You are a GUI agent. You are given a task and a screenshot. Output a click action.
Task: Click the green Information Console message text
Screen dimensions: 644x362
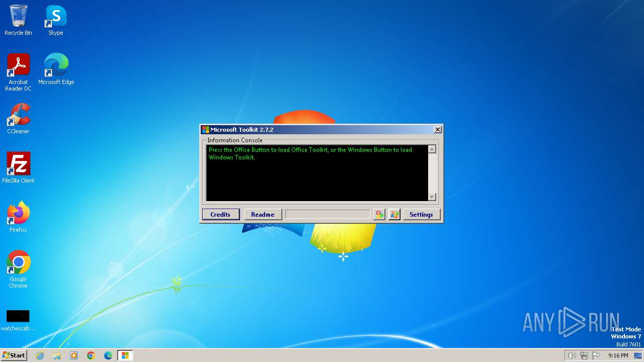[310, 153]
